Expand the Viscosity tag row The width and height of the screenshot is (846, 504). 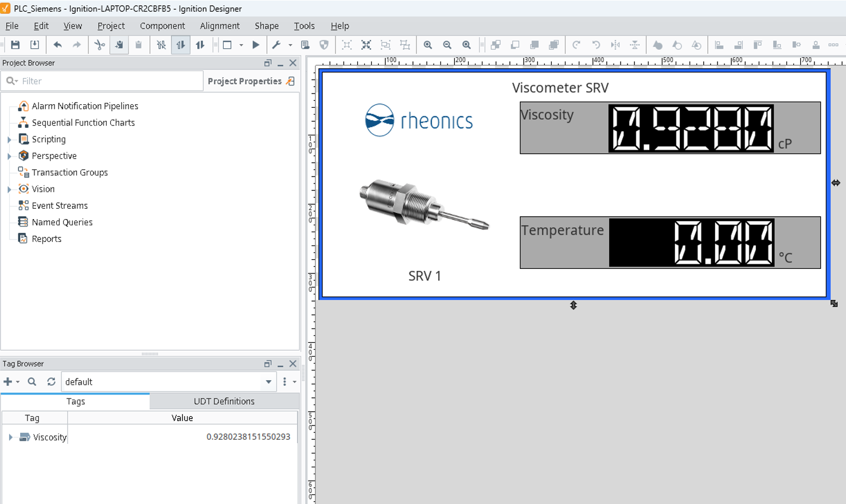(10, 437)
